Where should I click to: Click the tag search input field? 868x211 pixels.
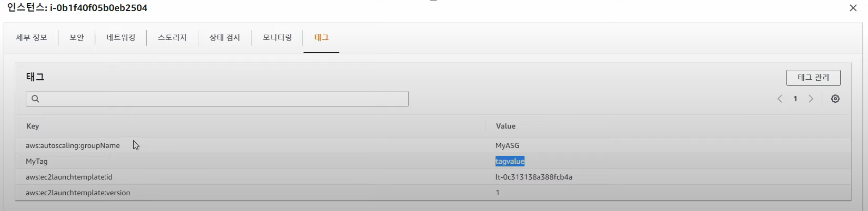[217, 99]
